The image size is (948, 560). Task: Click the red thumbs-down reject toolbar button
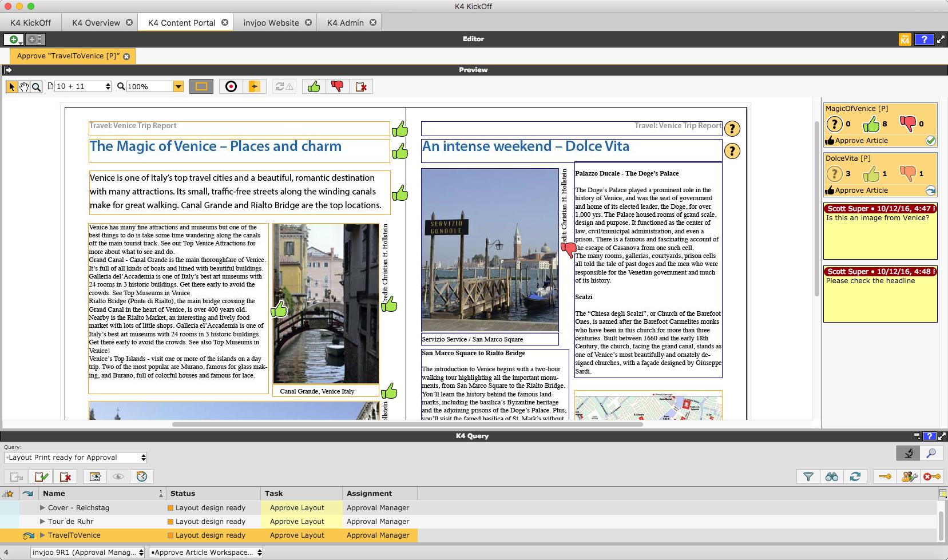tap(338, 86)
